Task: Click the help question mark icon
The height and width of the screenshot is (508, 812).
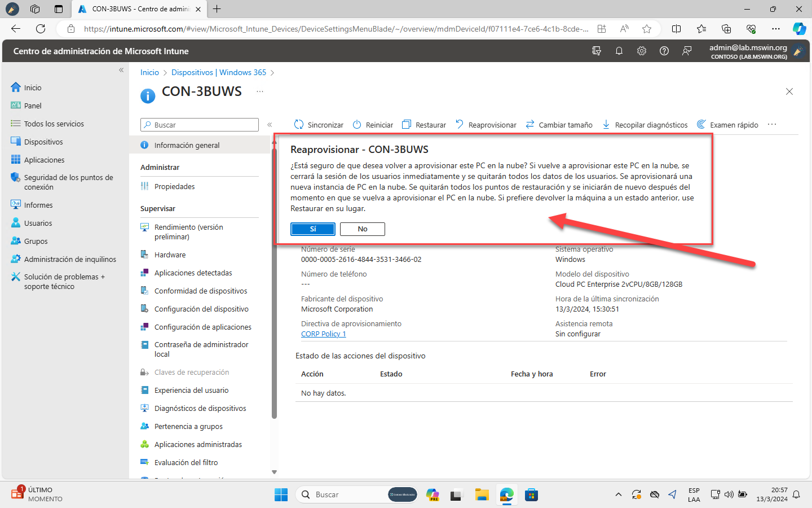Action: tap(664, 51)
